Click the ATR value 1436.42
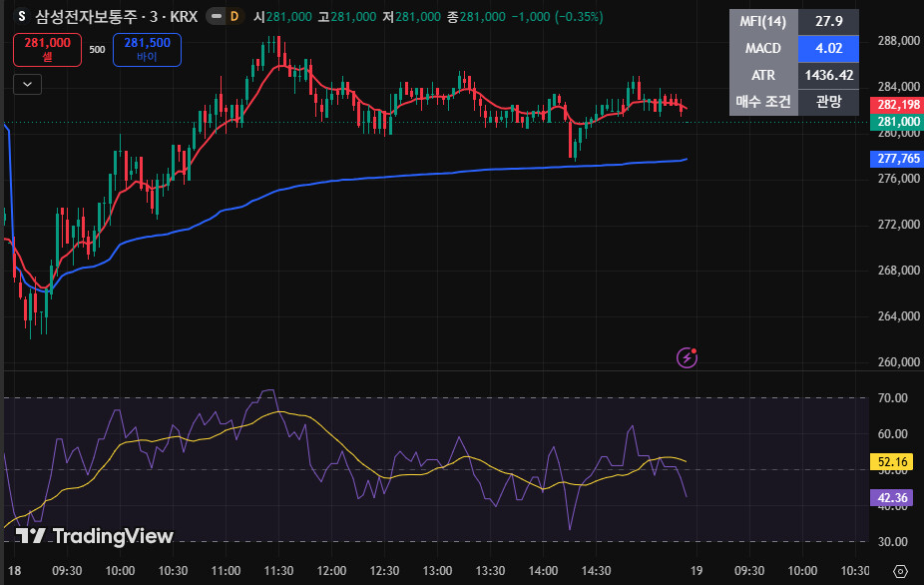 tap(828, 75)
